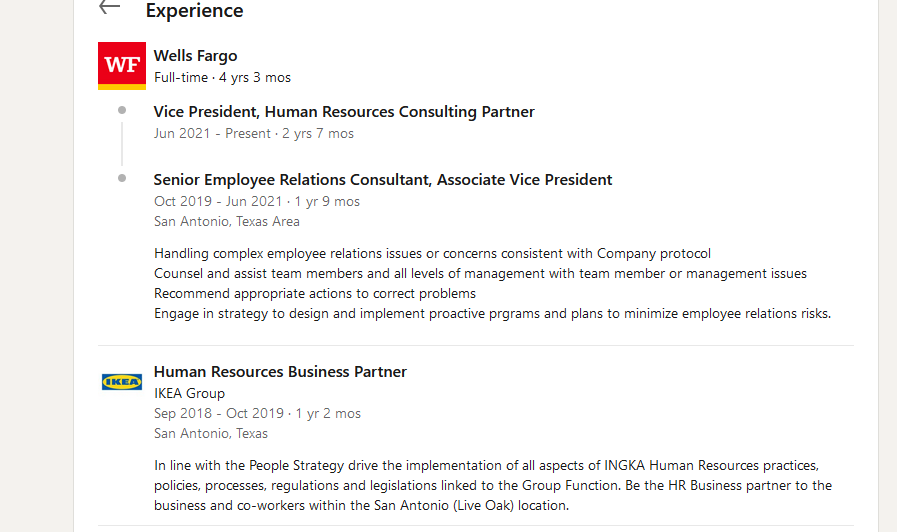Click the San Antonio, Texas Area location

227,221
